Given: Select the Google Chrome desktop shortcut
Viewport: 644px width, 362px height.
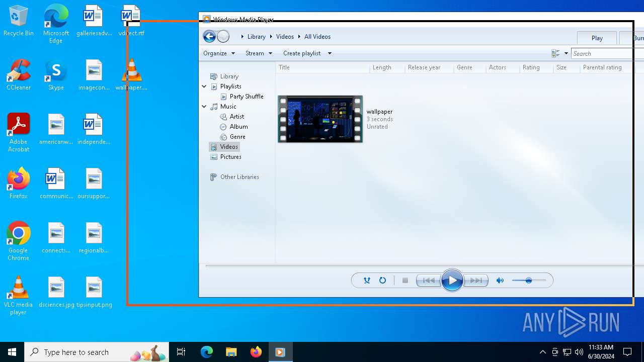Looking at the screenshot, I should [19, 241].
